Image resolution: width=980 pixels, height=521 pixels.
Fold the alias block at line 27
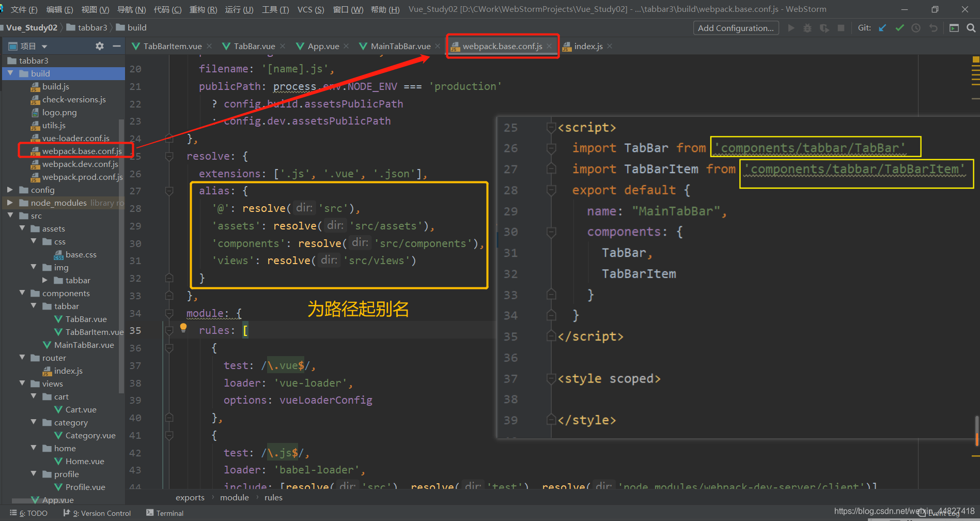pyautogui.click(x=169, y=191)
